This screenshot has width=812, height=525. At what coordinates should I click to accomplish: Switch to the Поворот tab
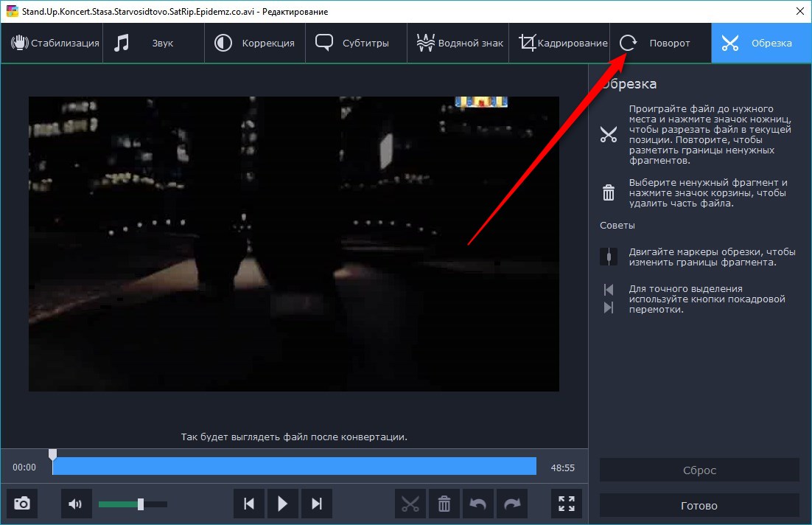pyautogui.click(x=660, y=43)
